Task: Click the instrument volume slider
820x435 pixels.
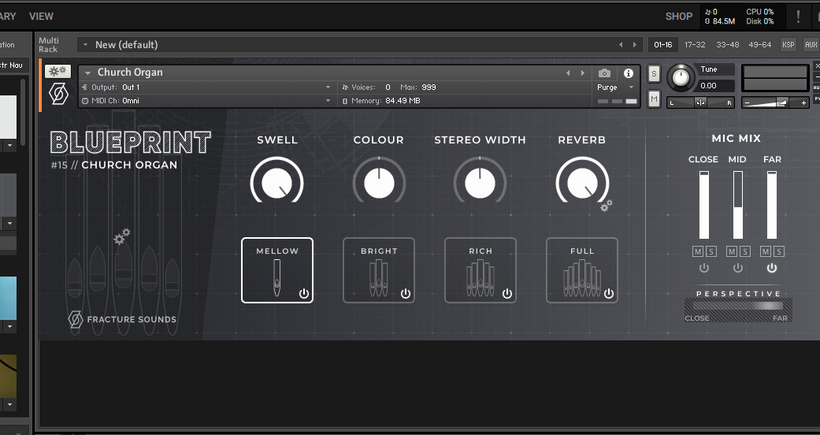Action: (x=775, y=103)
